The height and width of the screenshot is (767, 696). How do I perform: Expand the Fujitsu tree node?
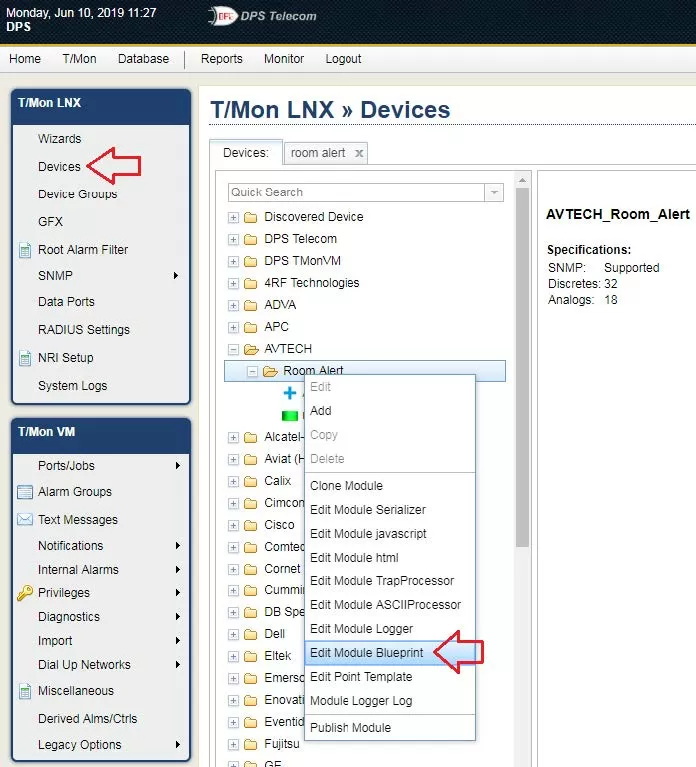coord(233,744)
